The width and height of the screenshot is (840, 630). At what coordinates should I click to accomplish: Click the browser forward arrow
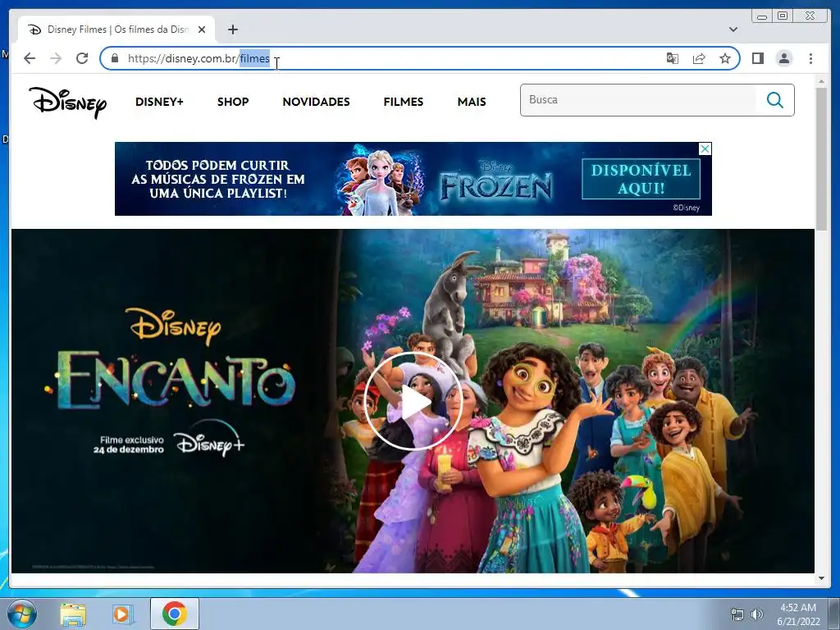tap(56, 58)
